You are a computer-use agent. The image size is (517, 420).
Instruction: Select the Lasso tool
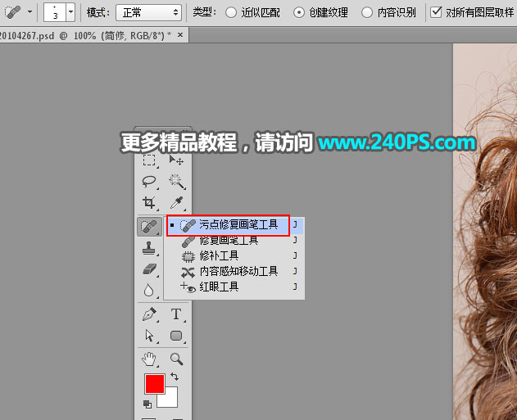149,182
